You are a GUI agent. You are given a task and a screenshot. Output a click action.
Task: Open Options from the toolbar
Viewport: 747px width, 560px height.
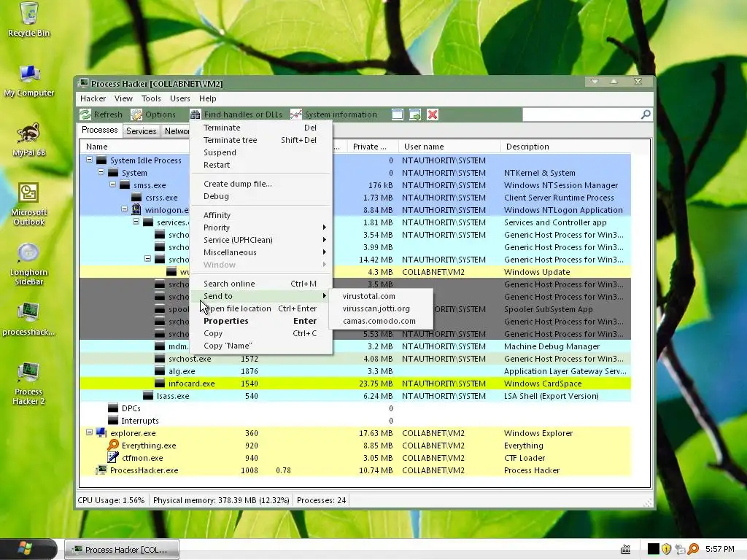153,114
